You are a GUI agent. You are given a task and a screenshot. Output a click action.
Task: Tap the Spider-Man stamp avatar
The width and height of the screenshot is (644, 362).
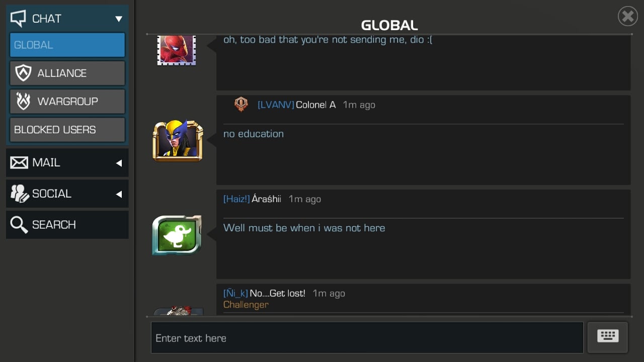pos(177,50)
